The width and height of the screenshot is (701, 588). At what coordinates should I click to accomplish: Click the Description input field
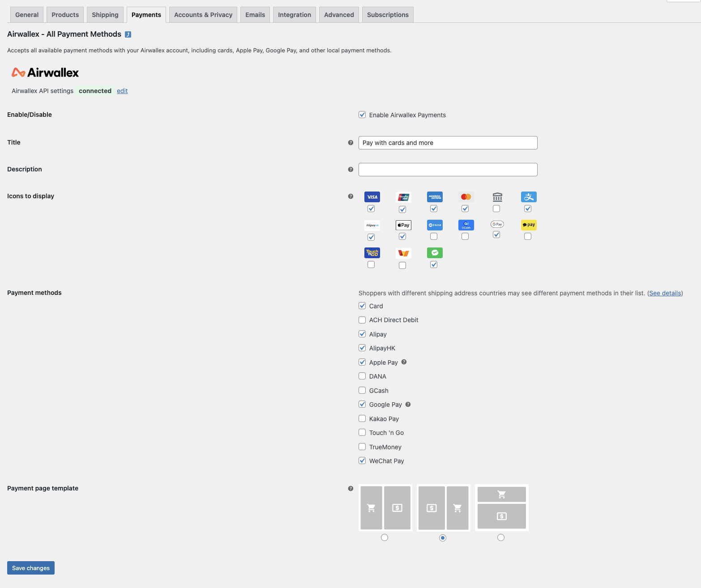pyautogui.click(x=448, y=169)
